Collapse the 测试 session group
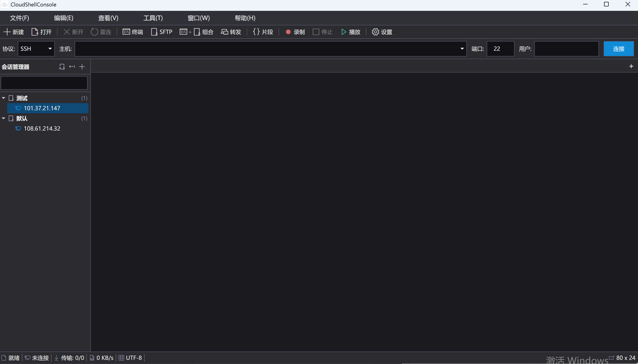 click(3, 98)
